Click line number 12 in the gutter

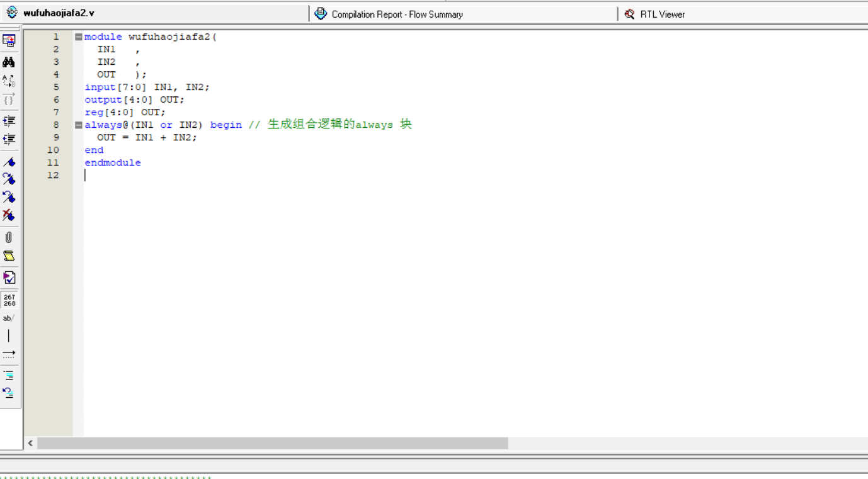pos(53,175)
